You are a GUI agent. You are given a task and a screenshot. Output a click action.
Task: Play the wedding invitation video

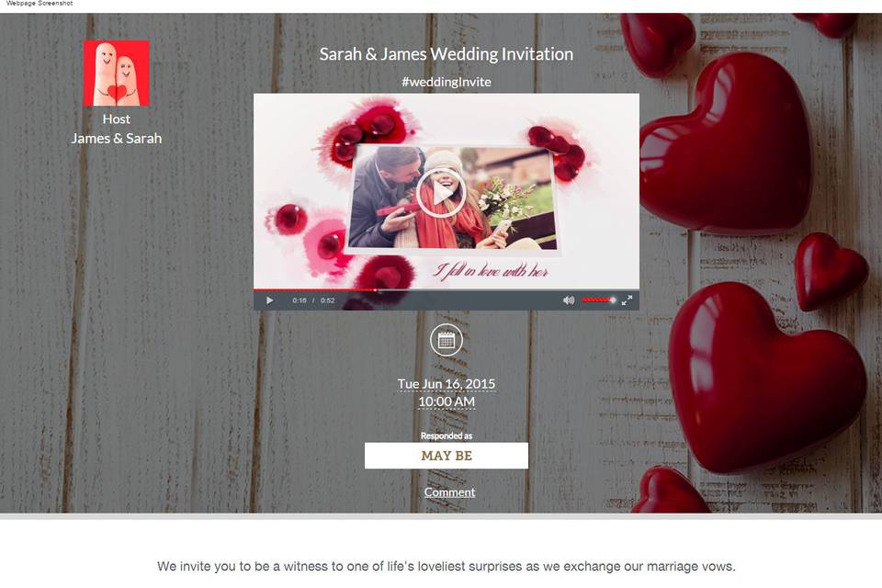click(441, 193)
